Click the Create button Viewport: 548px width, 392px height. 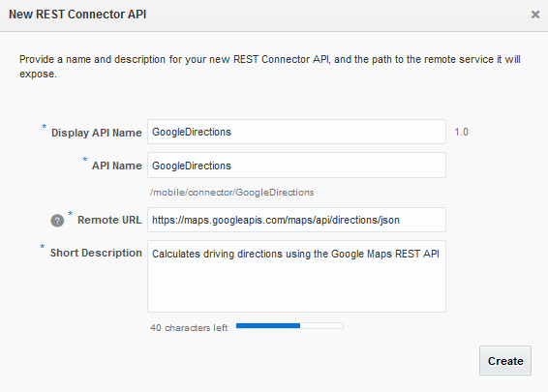pyautogui.click(x=505, y=361)
